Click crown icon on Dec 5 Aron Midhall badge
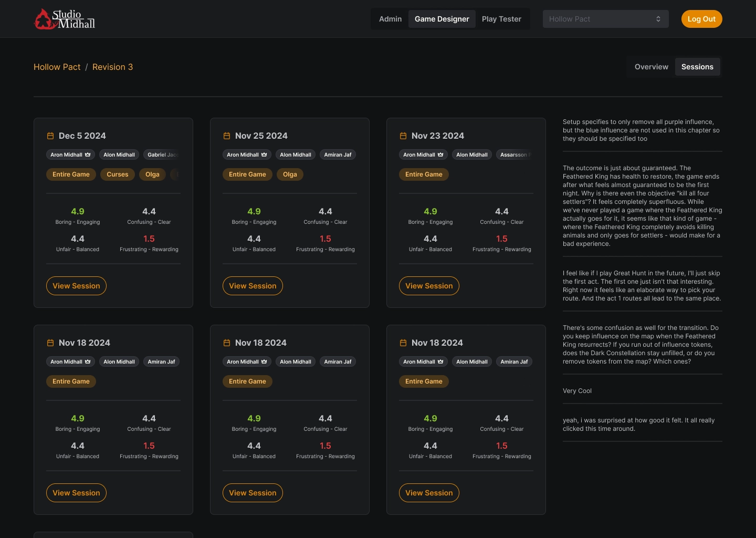Screen dimensions: 756x538 tap(88, 155)
